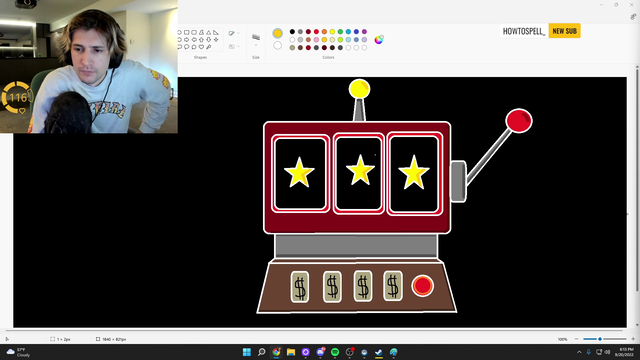Select the Heart shape
The width and height of the screenshot is (640, 360).
[x=201, y=47]
